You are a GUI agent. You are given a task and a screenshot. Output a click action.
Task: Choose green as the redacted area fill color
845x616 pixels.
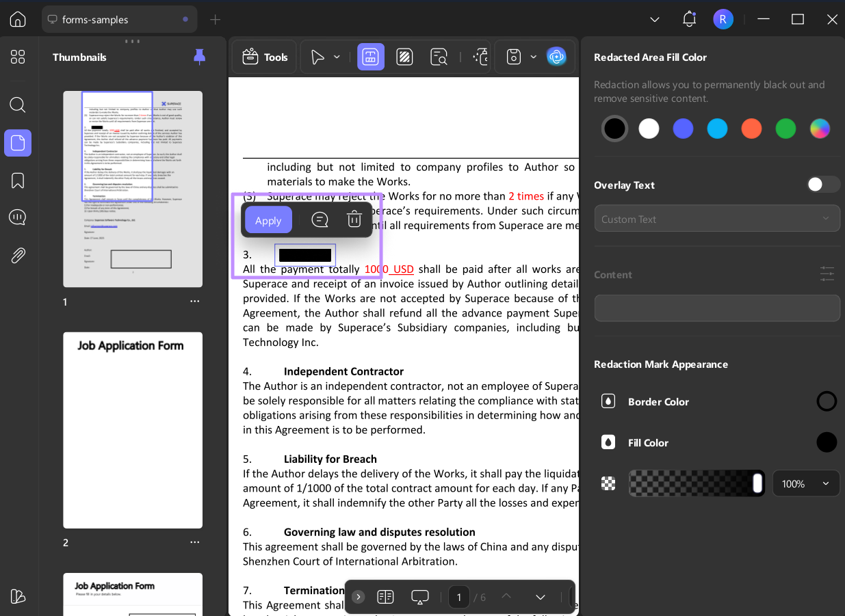pos(785,129)
